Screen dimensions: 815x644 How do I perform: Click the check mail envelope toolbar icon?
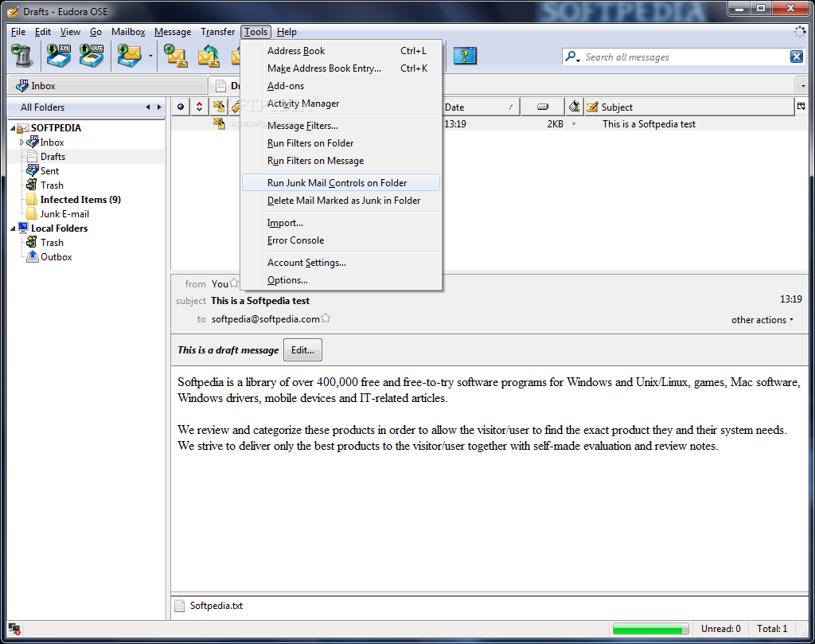[129, 56]
